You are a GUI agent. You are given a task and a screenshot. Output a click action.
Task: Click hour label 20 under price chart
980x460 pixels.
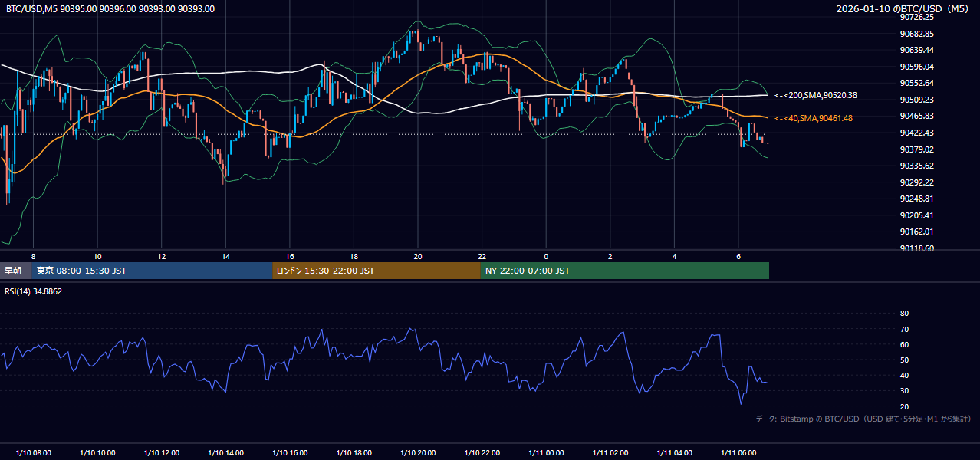[x=418, y=256]
